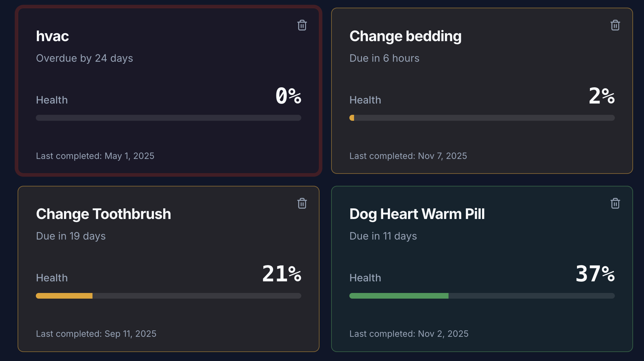Click Last completed Nov 2 date text
This screenshot has height=361, width=644.
click(409, 334)
